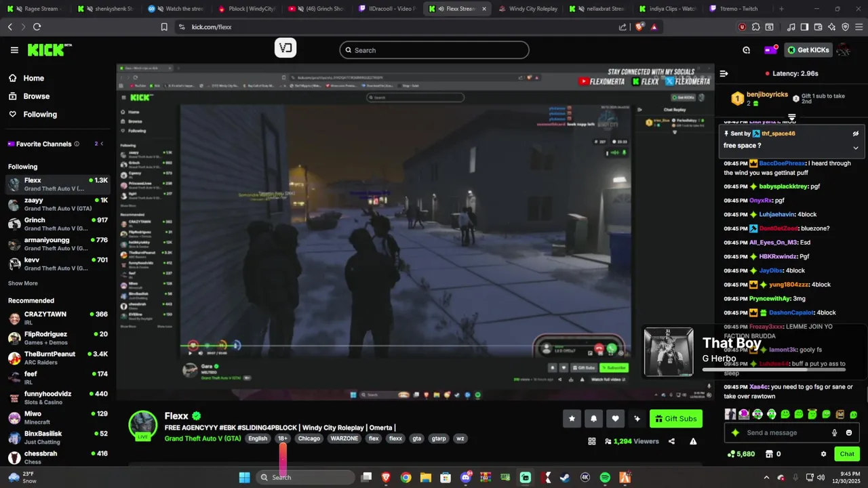The image size is (868, 488).
Task: Open Brave Shields icon in address bar
Action: (x=639, y=27)
